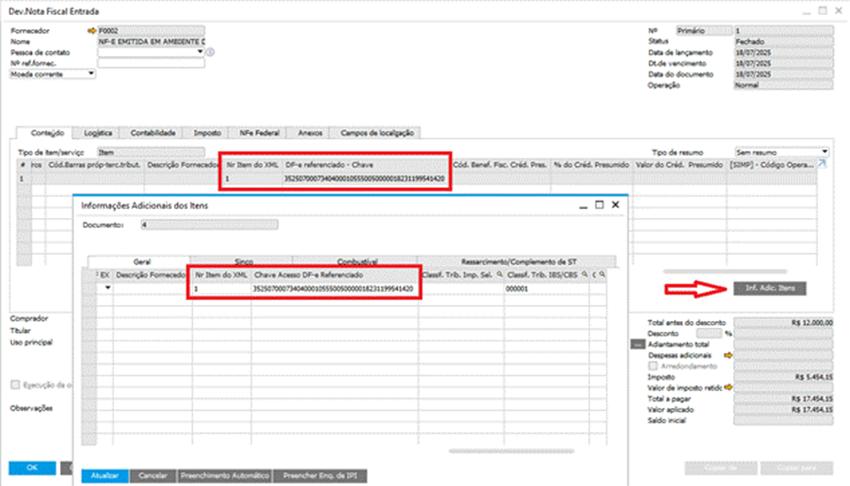Viewport: 850px width, 486px height.
Task: Open the Pessoa de contato dropdown
Action: coord(201,52)
